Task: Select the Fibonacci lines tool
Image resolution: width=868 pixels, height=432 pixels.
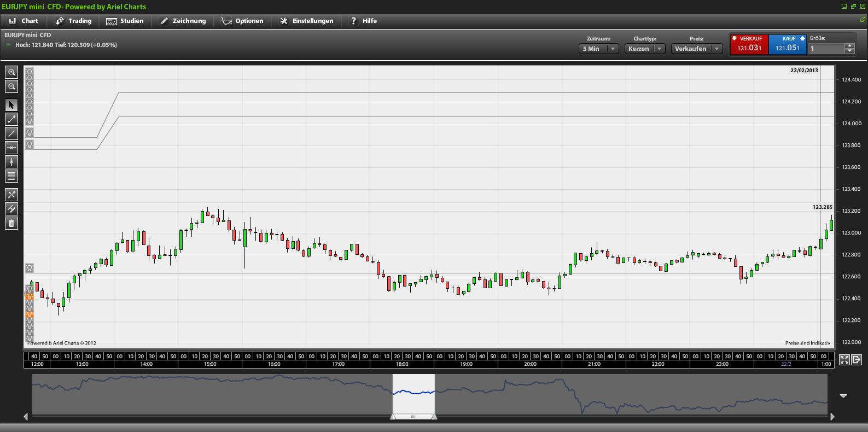Action: point(11,176)
